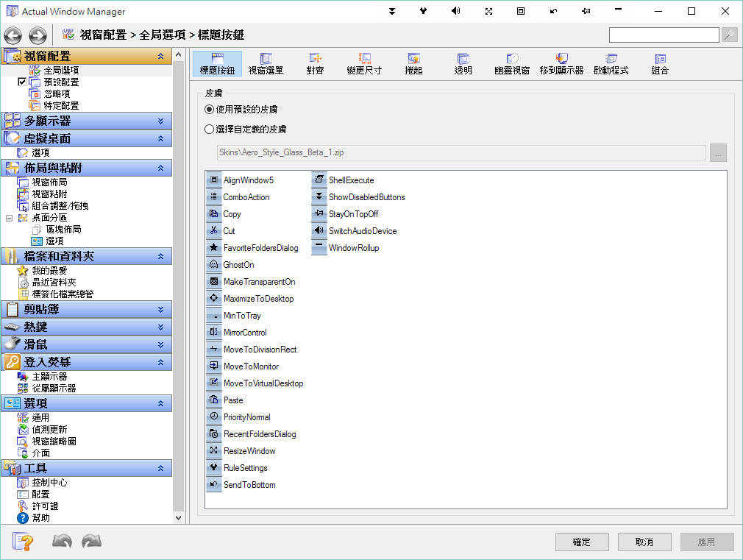Open the 變更尺寸 tab
This screenshot has width=743, height=560.
click(x=364, y=63)
